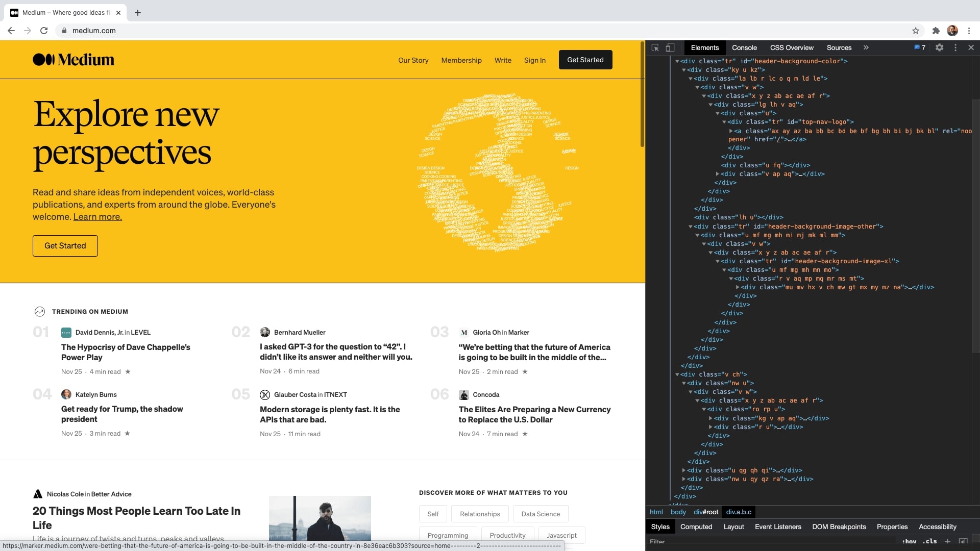Open the CSS Overview tab
980x551 pixels.
[x=792, y=47]
